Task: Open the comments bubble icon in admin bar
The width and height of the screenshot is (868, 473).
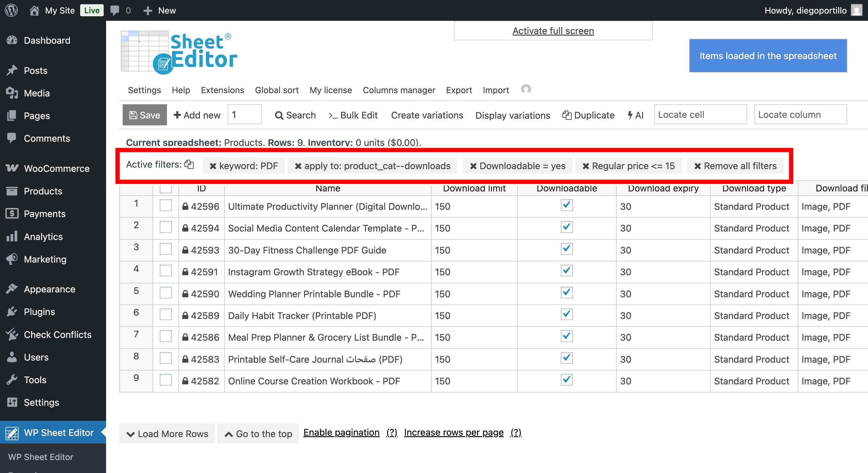Action: pyautogui.click(x=115, y=10)
